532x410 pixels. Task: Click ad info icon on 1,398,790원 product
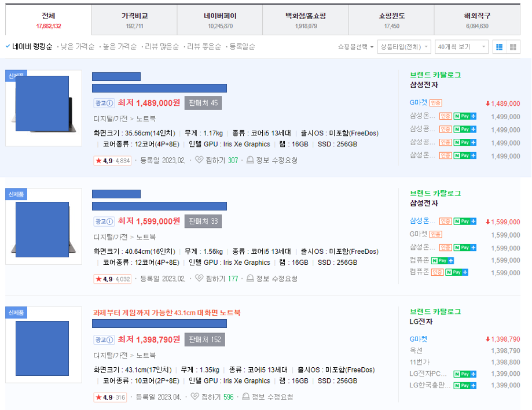(110, 340)
